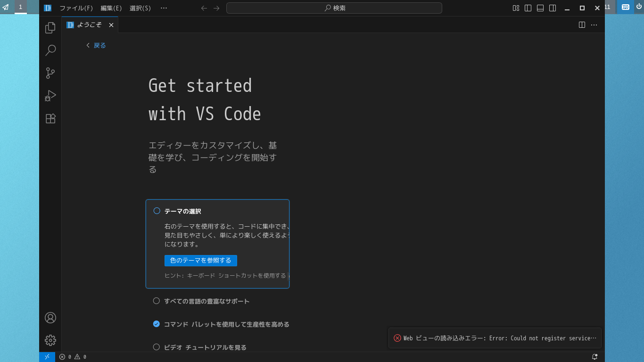Open the keyboard icon in the OS panel
The image size is (644, 362).
point(626,7)
